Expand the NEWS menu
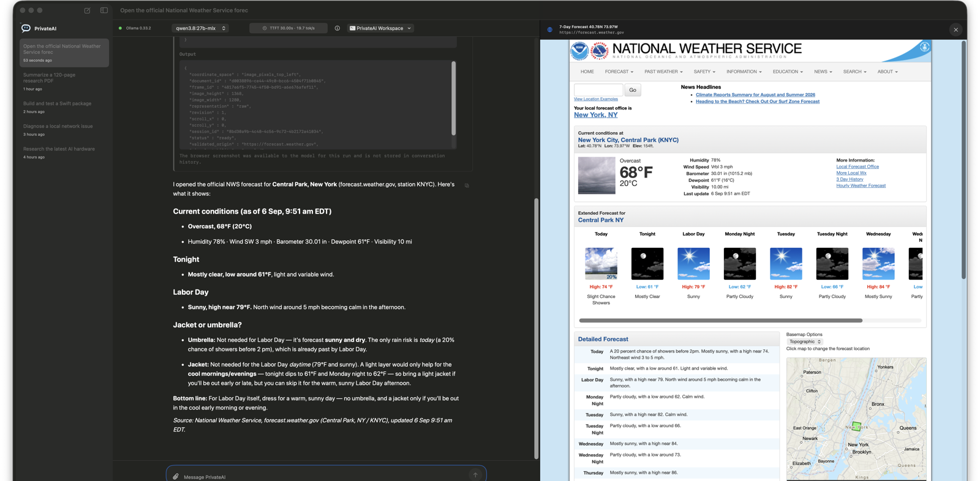980x481 pixels. click(x=823, y=72)
